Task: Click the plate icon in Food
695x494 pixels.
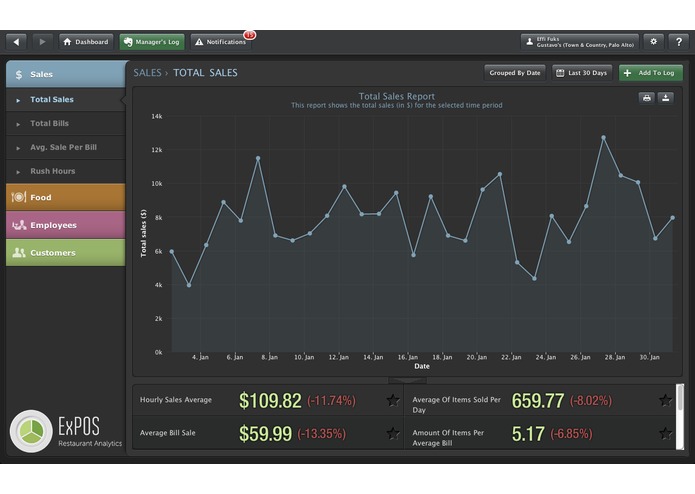Action: click(19, 197)
